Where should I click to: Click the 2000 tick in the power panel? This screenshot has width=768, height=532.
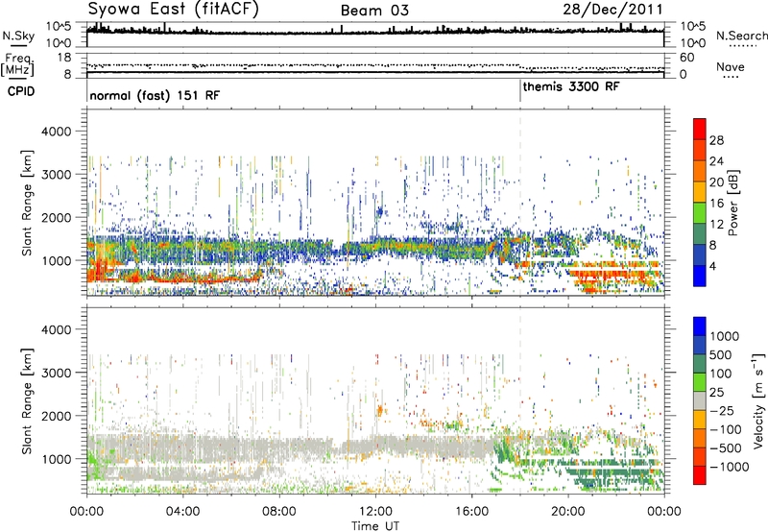tap(56, 217)
